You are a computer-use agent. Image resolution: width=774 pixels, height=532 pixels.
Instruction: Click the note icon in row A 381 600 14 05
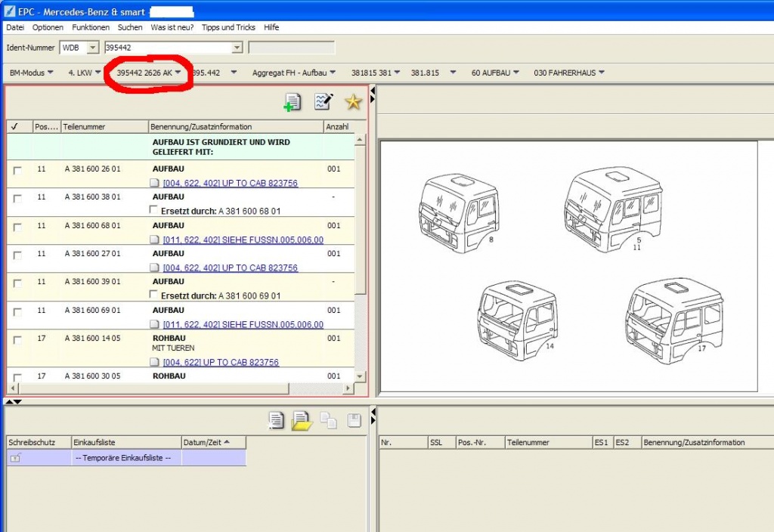pyautogui.click(x=154, y=362)
